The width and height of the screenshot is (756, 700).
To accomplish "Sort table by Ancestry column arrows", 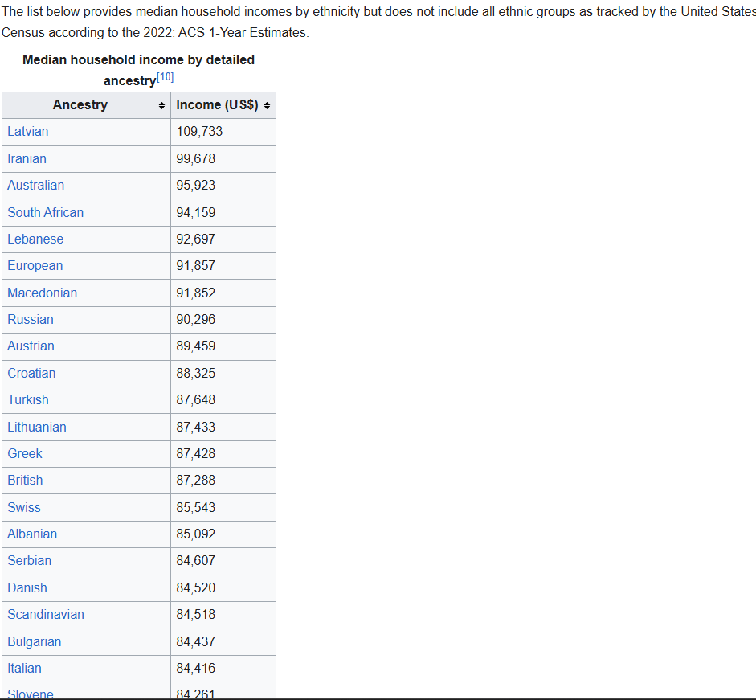I will [x=161, y=105].
